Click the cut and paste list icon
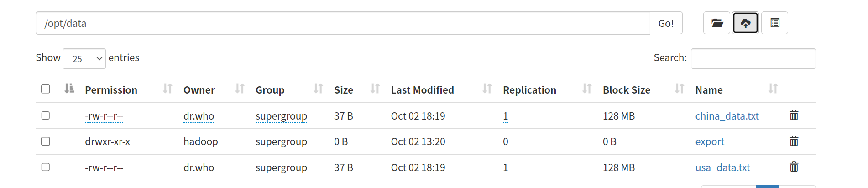 [x=774, y=23]
